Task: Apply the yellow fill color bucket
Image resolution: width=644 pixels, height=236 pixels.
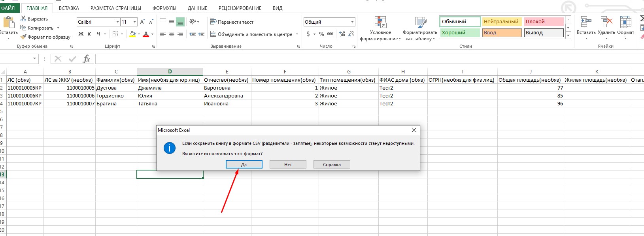Action: click(132, 34)
